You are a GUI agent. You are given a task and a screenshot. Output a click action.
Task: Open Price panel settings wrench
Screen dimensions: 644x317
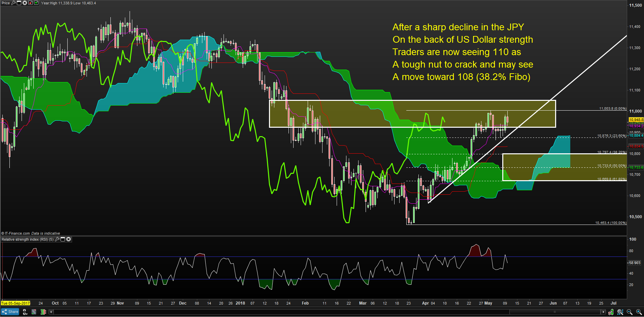(x=13, y=3)
